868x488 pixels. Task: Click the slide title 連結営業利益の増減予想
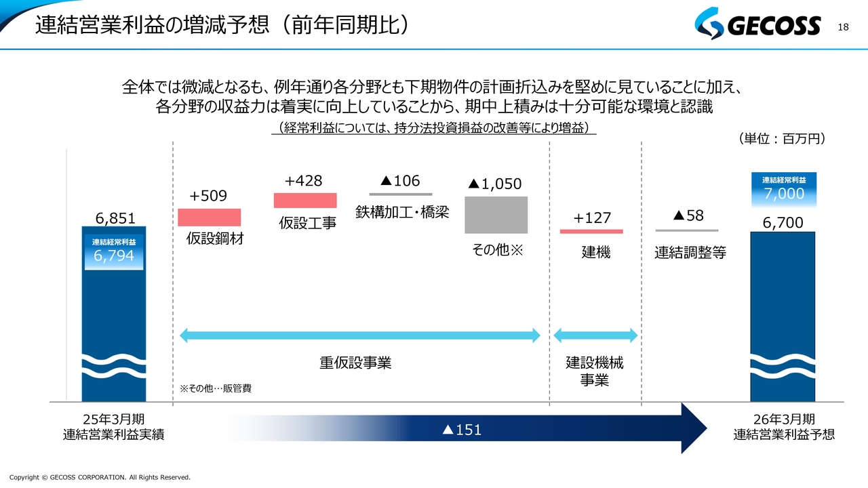tap(147, 24)
